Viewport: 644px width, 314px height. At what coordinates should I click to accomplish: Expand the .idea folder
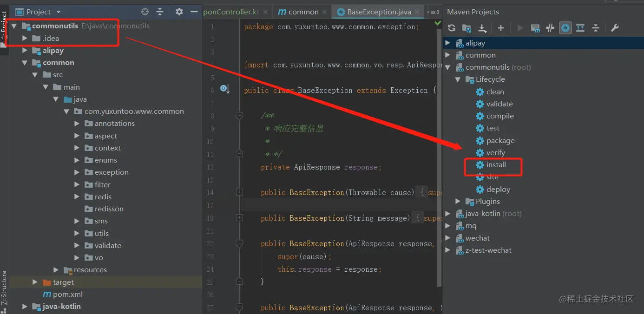pos(25,38)
